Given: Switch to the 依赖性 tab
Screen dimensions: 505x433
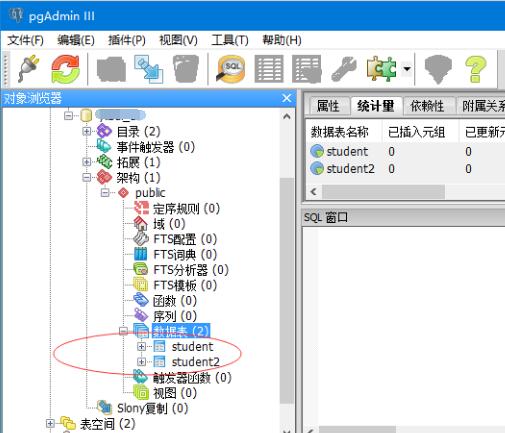Looking at the screenshot, I should (x=427, y=106).
